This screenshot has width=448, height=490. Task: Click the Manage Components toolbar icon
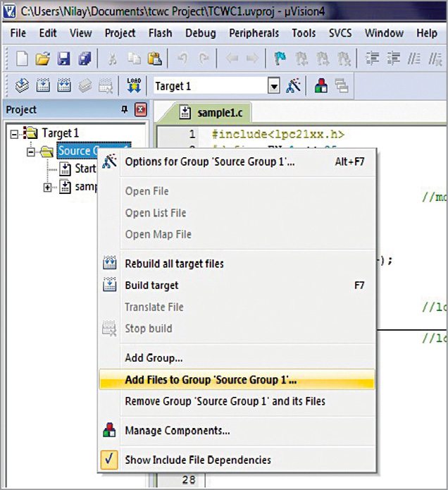click(x=321, y=86)
